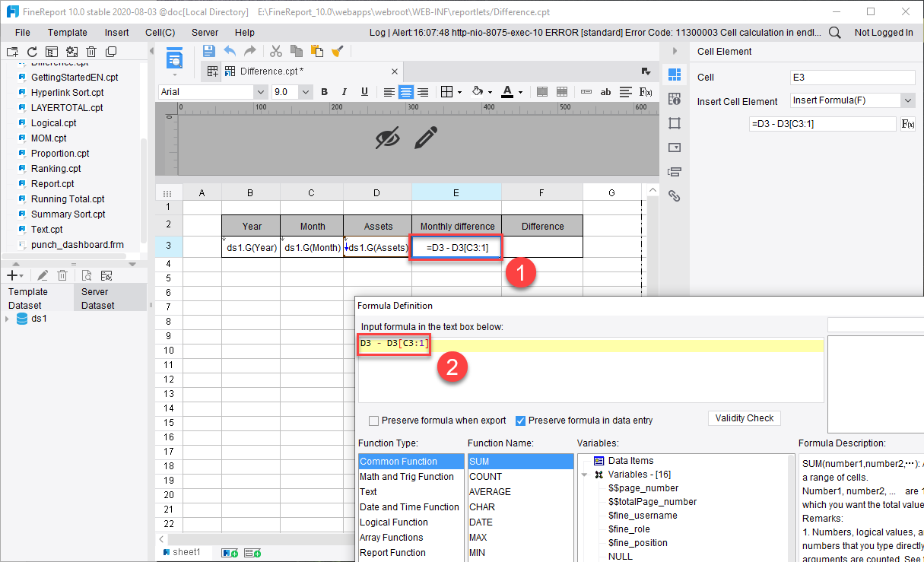Add a new report sheet icon
The height and width of the screenshot is (562, 924).
tap(230, 553)
